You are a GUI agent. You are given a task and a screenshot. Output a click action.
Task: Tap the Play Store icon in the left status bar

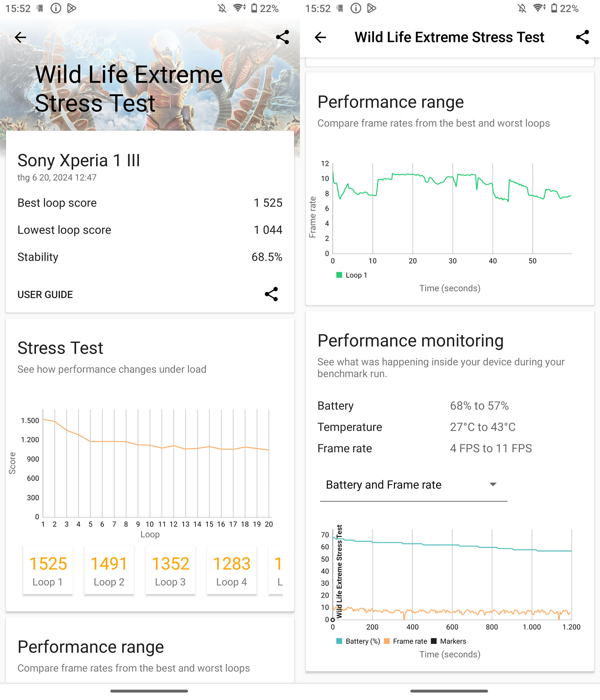click(72, 8)
